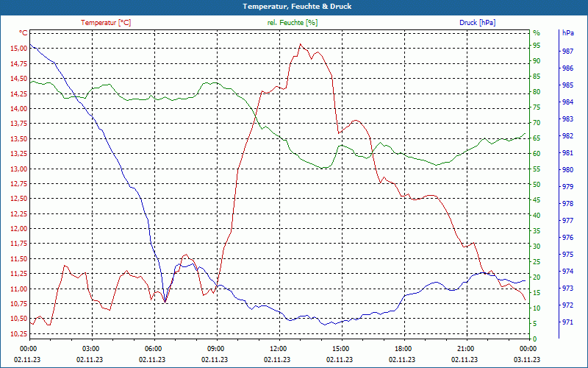Click the temperature axis value "12,50"
This screenshot has width=588, height=368.
pos(20,199)
